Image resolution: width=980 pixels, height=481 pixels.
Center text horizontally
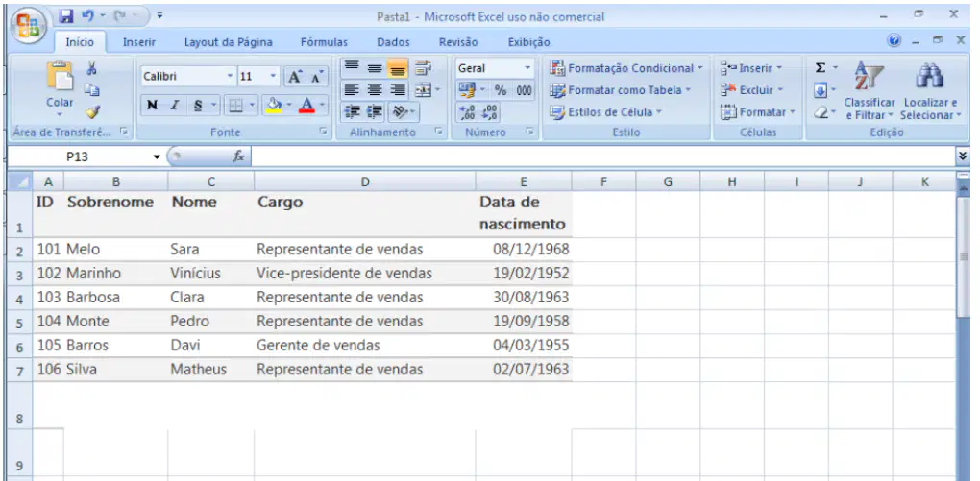tap(375, 90)
